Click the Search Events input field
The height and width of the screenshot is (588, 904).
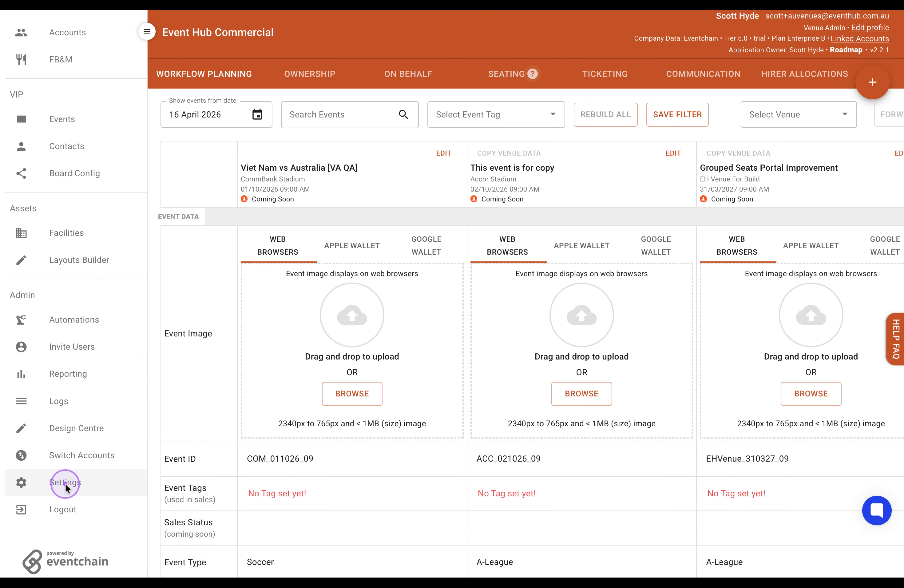(350, 114)
